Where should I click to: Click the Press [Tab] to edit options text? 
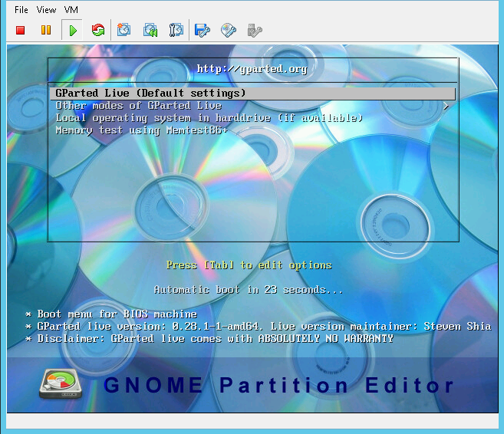tap(249, 265)
